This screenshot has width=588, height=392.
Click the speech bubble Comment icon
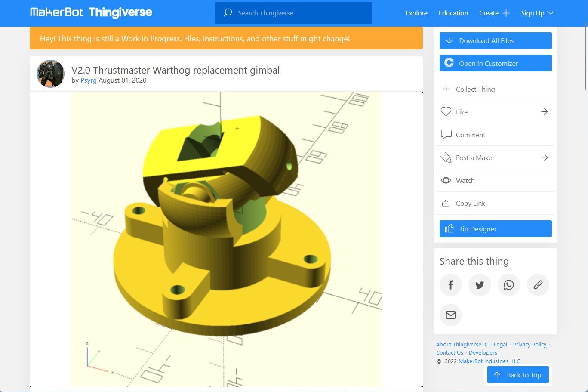446,134
